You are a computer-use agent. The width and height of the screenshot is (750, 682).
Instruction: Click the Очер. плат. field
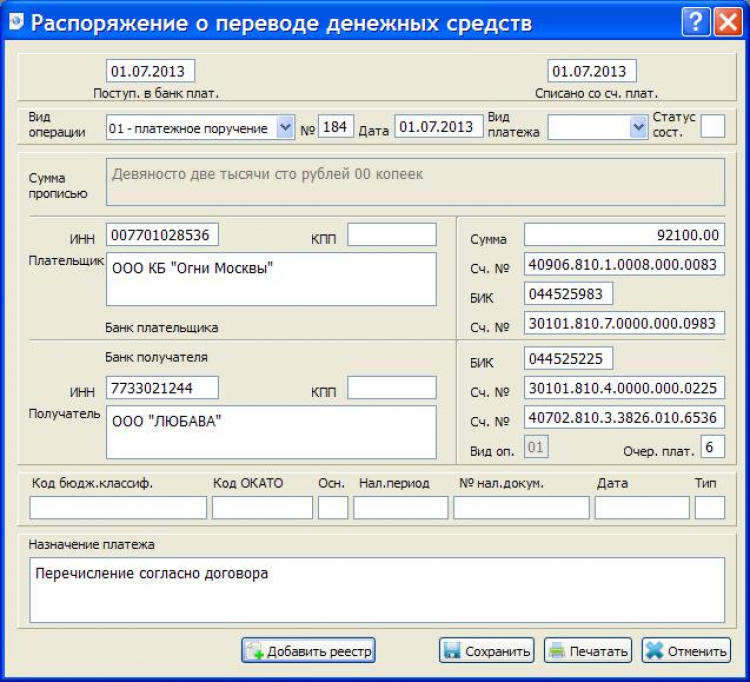pyautogui.click(x=713, y=447)
